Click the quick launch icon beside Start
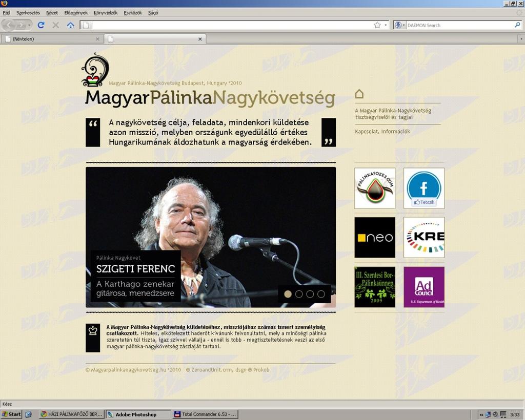 (x=29, y=414)
